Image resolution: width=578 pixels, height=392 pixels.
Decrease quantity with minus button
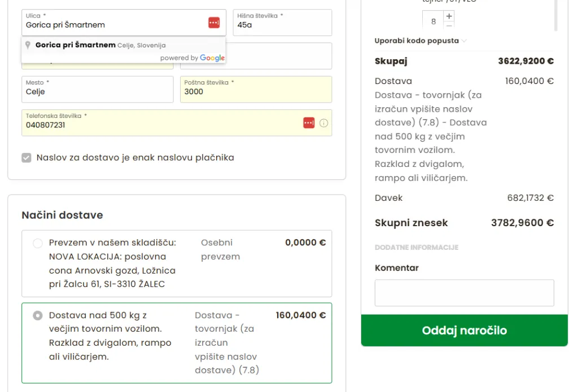pyautogui.click(x=449, y=26)
